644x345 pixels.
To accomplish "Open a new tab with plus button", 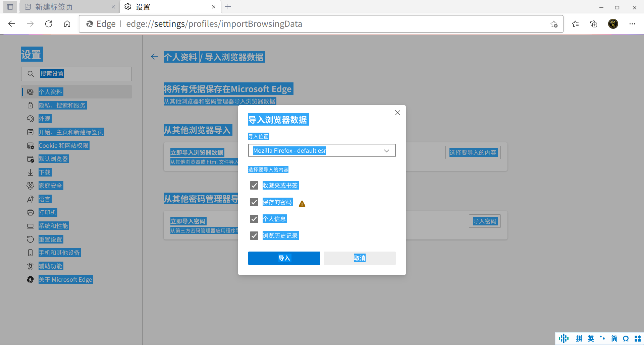I will [x=228, y=7].
